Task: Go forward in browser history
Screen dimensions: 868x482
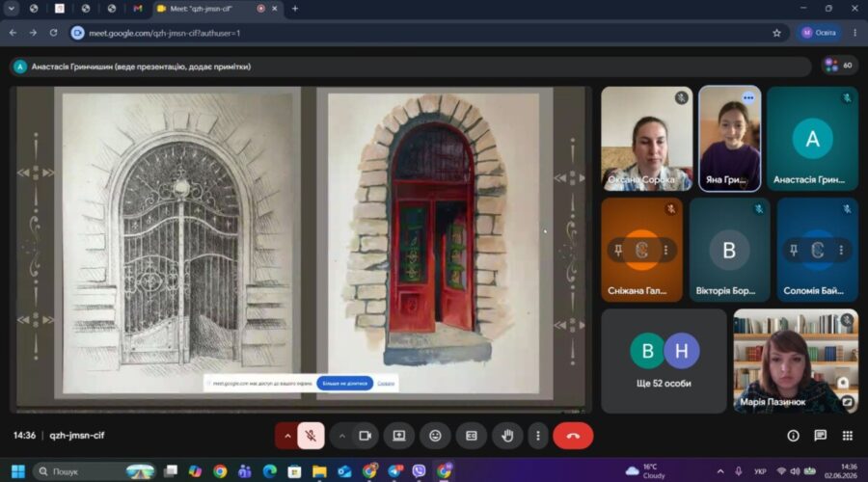Action: click(33, 33)
